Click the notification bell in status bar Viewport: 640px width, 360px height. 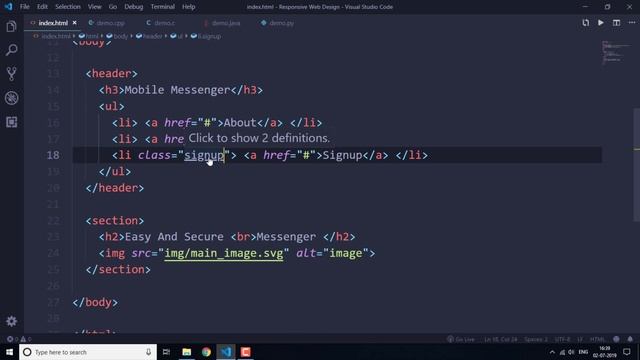pyautogui.click(x=630, y=339)
